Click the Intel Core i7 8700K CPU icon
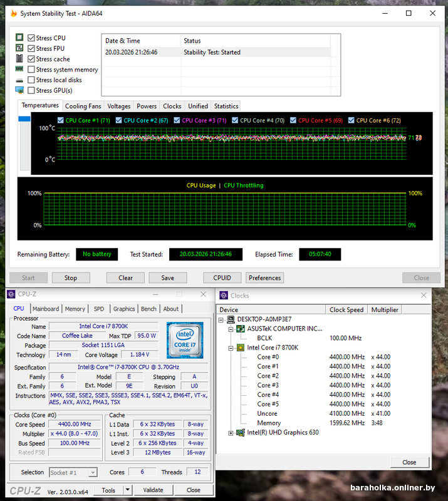The height and width of the screenshot is (501, 448). pyautogui.click(x=241, y=348)
